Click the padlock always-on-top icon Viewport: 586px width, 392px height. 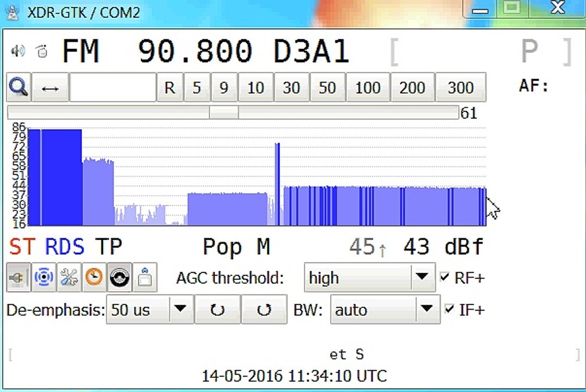tap(145, 277)
